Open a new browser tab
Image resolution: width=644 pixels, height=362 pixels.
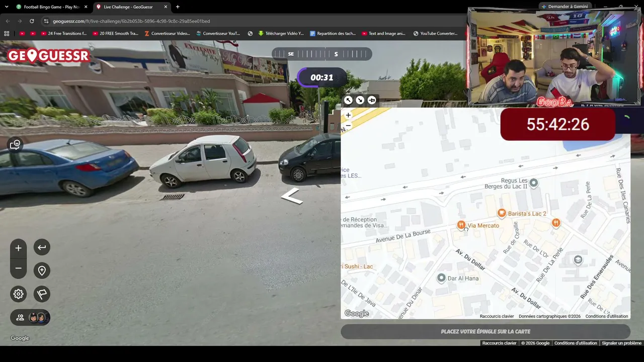tap(178, 7)
